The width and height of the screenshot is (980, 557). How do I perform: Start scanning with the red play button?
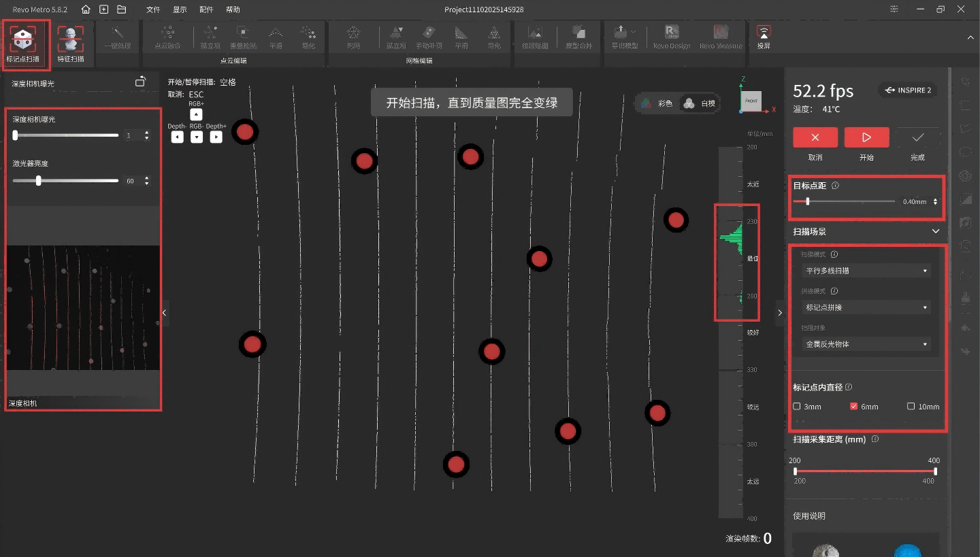866,137
